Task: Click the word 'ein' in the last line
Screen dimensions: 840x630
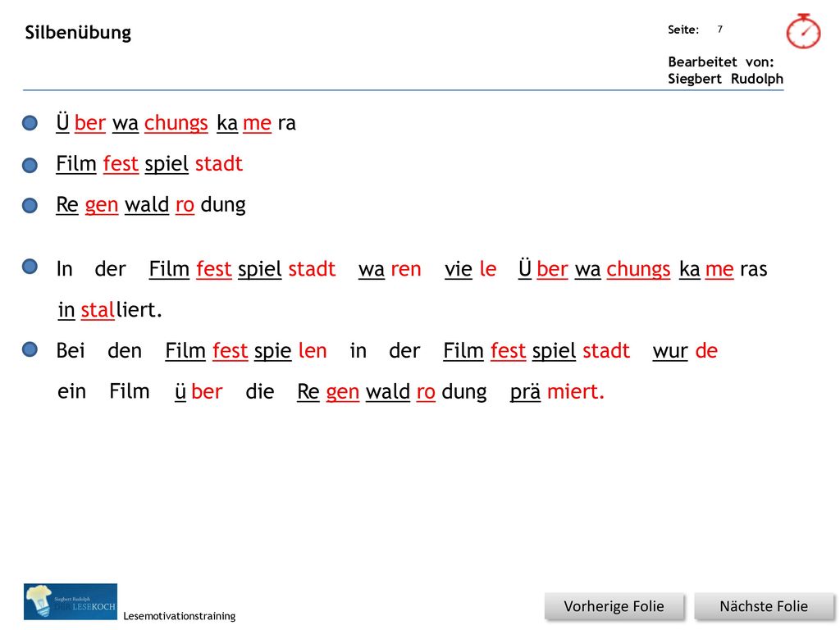Action: 72,391
